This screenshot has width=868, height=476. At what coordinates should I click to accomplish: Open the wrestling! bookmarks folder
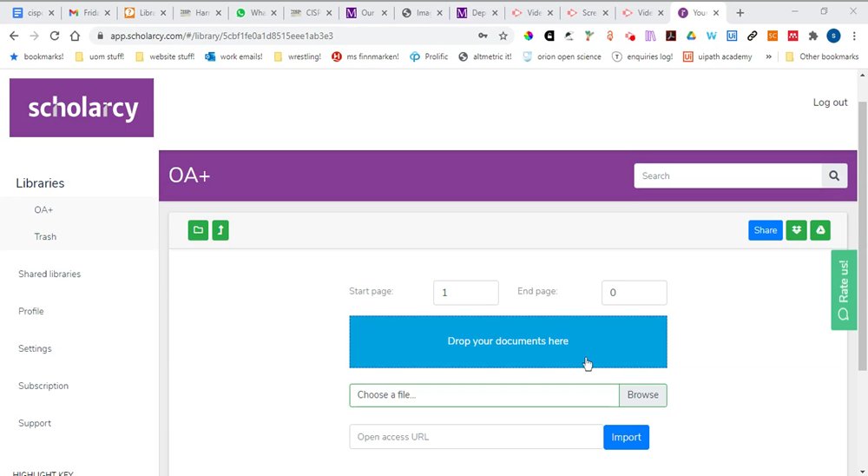pyautogui.click(x=297, y=56)
